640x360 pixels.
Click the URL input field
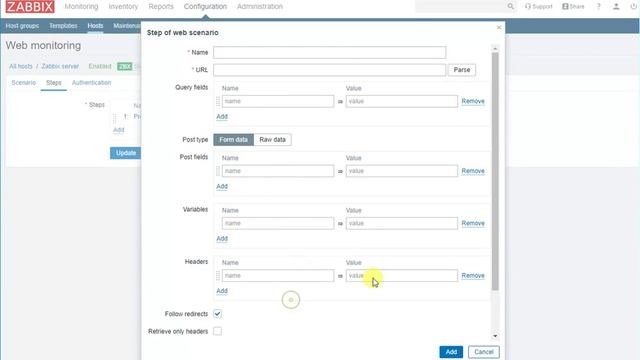(329, 70)
